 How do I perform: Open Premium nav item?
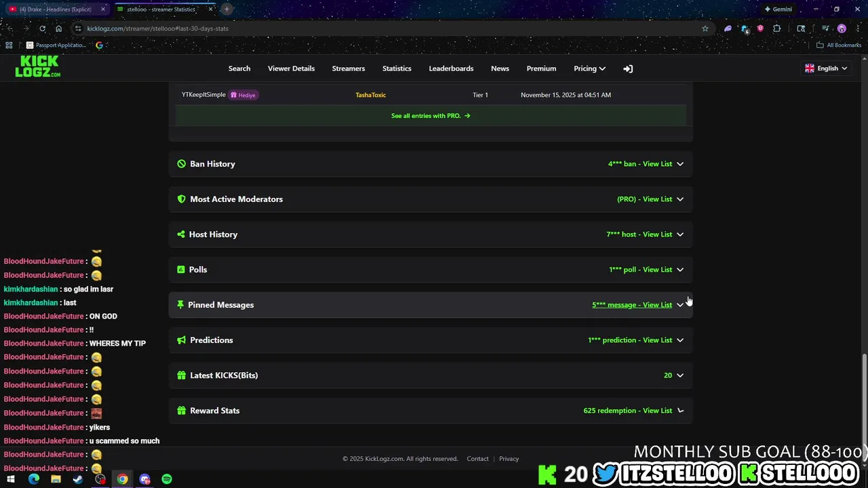pyautogui.click(x=541, y=68)
